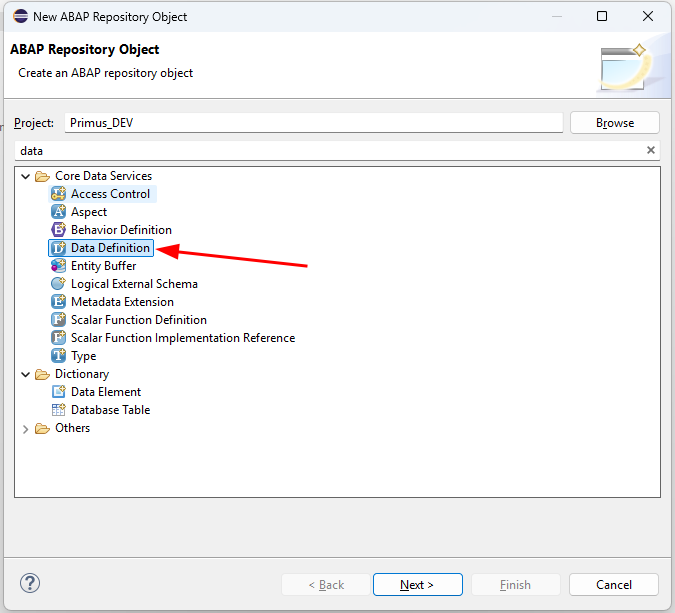
Task: Click the Aspect item icon
Action: (58, 212)
